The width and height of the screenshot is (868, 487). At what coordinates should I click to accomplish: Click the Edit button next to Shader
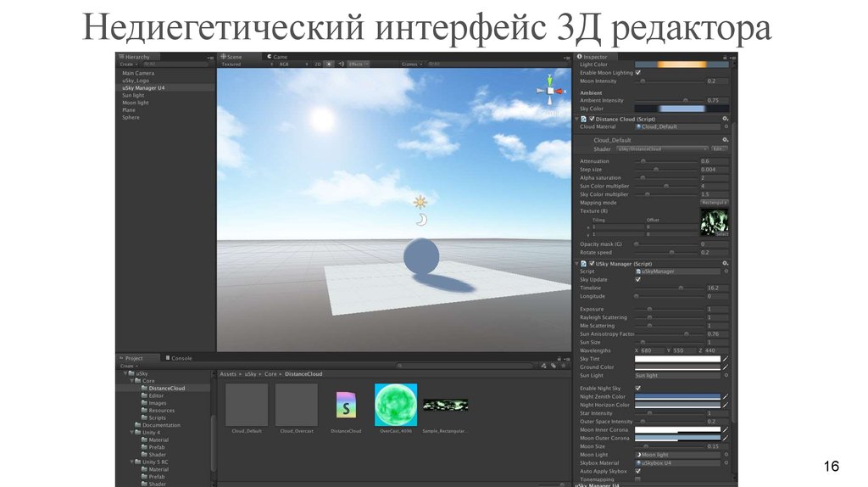coord(719,148)
